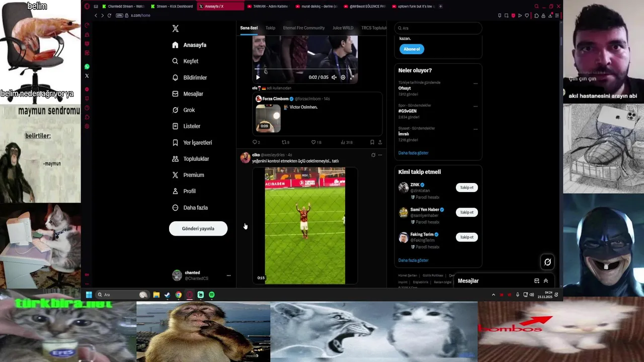Compose new message in Mesajlar drawer
The width and height of the screenshot is (644, 362).
point(537,281)
